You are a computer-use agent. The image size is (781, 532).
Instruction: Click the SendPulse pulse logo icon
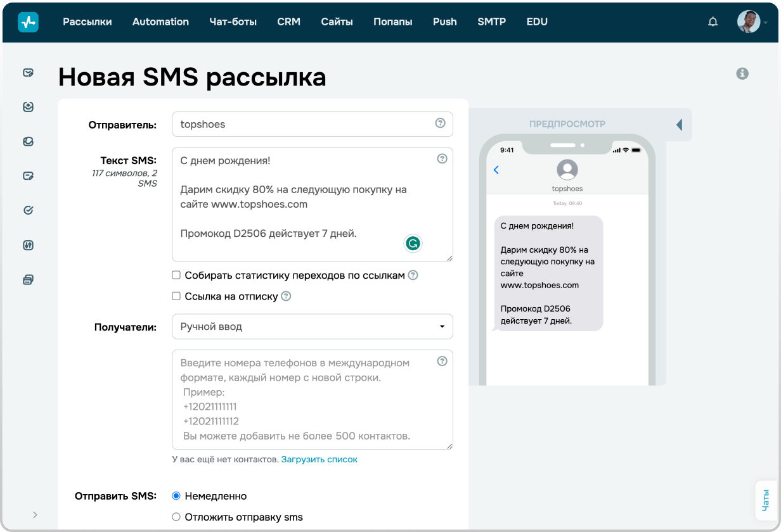(28, 22)
